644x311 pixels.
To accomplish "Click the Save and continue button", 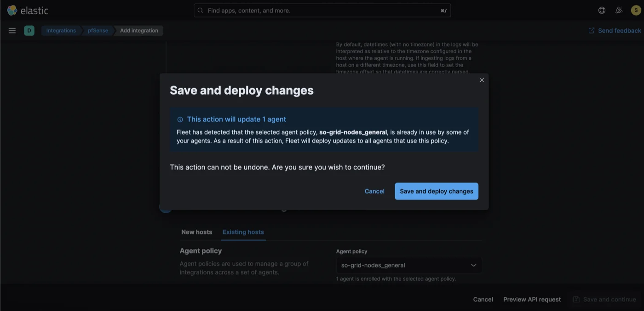I will 604,299.
